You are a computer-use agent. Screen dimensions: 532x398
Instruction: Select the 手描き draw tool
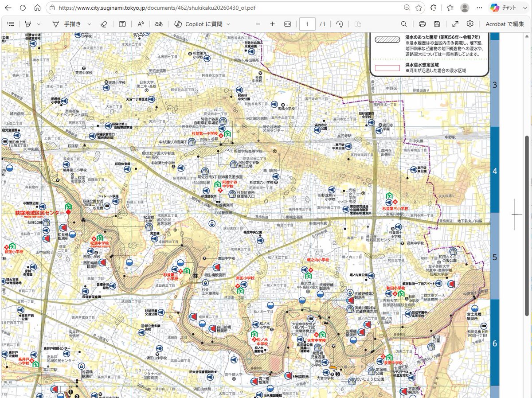67,24
